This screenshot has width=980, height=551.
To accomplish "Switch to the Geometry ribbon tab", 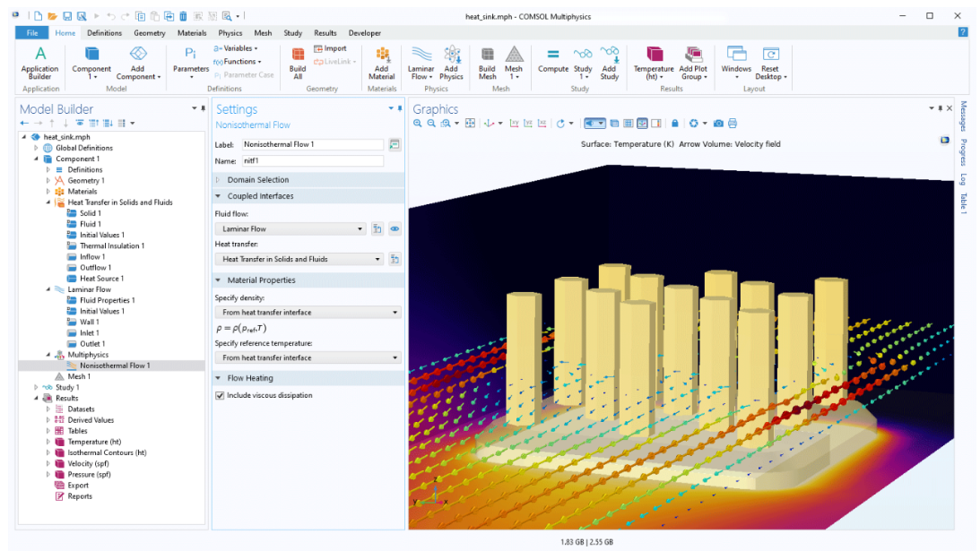I will (150, 33).
